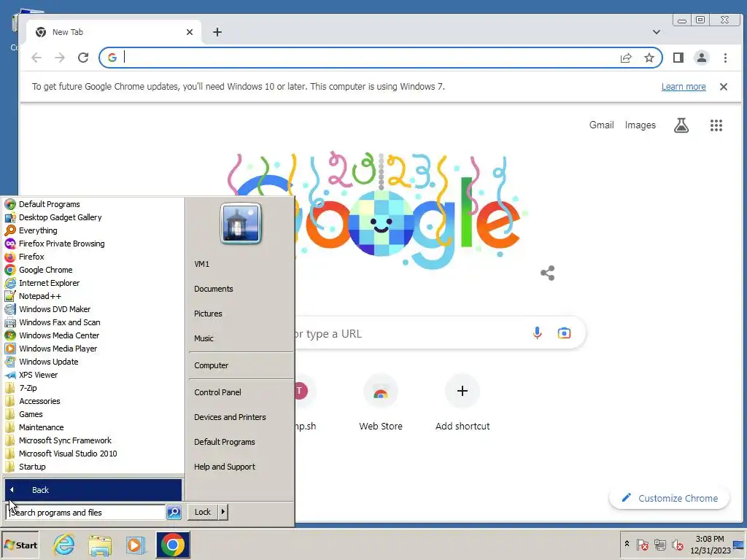Screen dimensions: 747x560
Task: Open the Chrome side panel
Action: point(678,58)
